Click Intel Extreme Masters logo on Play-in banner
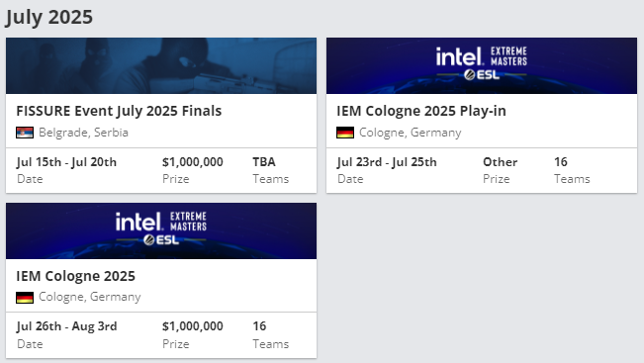The image size is (644, 363). point(482,56)
